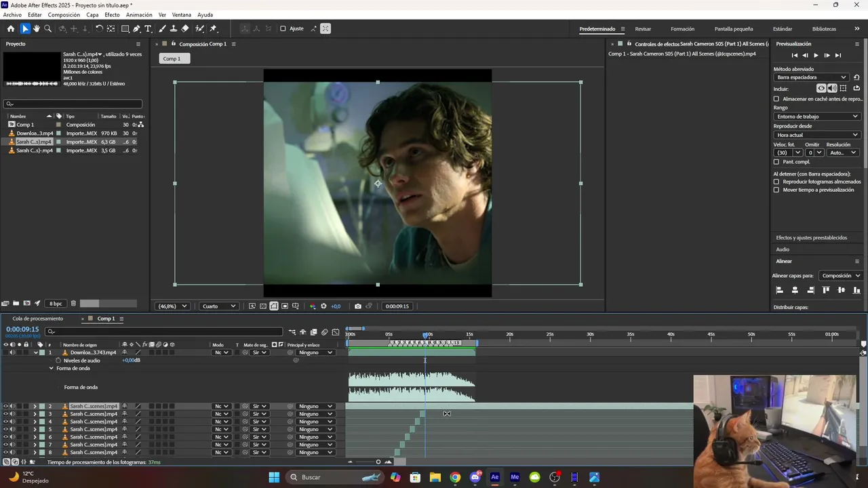
Task: Select the Pen tool
Action: click(136, 28)
